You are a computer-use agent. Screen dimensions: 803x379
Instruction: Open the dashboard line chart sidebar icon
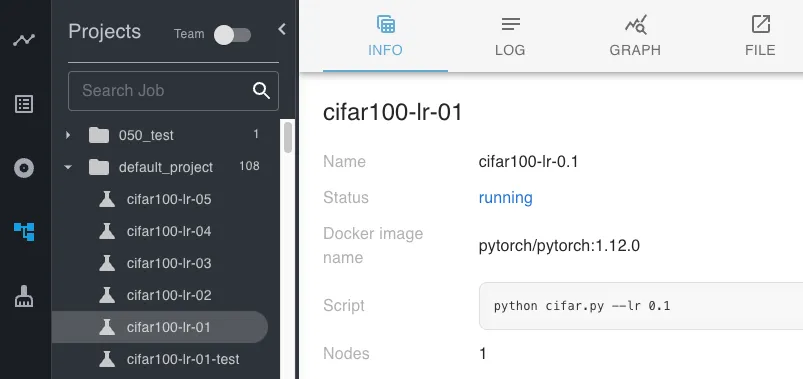point(24,40)
